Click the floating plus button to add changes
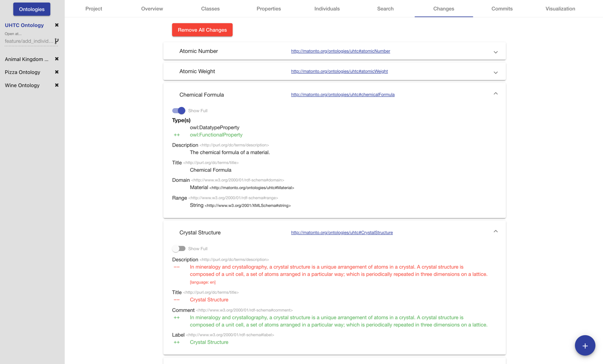The width and height of the screenshot is (603, 364). click(x=585, y=345)
